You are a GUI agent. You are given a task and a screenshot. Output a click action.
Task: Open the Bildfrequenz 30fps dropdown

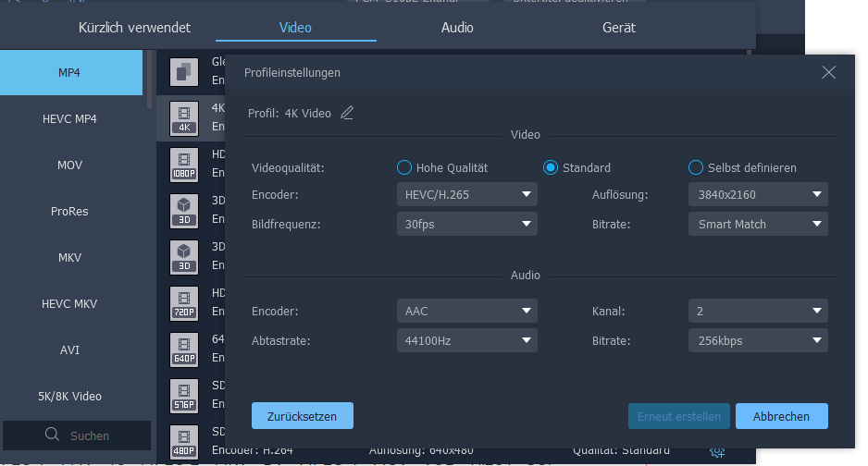click(x=466, y=224)
